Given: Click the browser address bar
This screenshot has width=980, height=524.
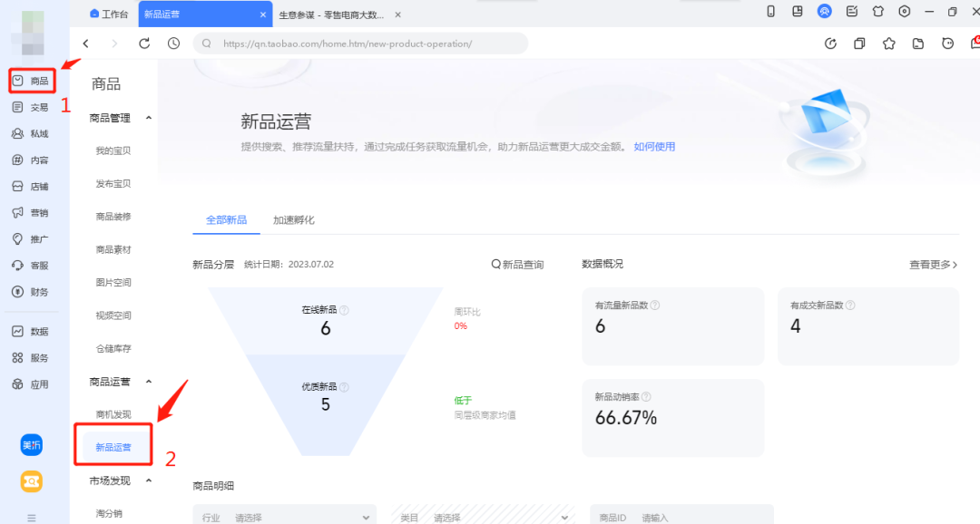Looking at the screenshot, I should tap(360, 44).
